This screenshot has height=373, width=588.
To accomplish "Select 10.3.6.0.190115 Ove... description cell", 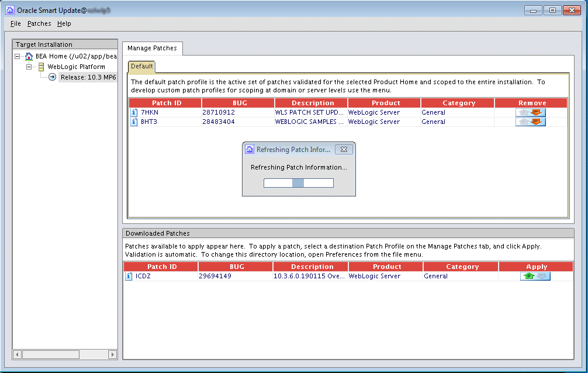I will [309, 276].
